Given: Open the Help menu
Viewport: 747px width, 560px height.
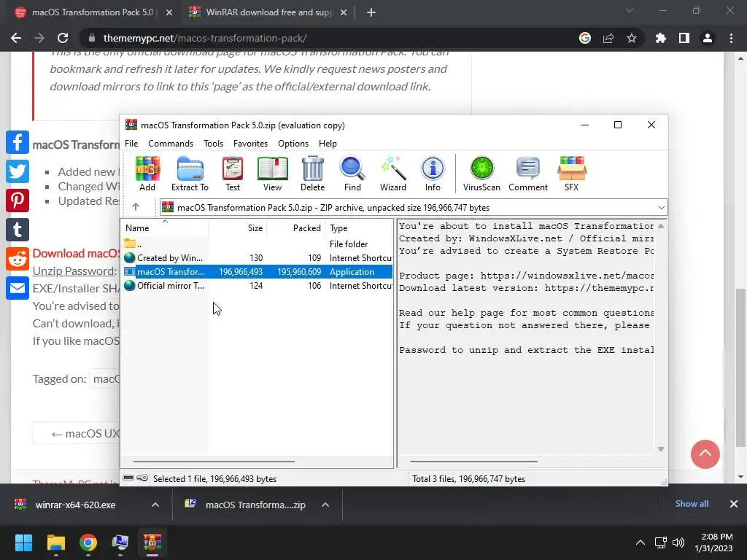Looking at the screenshot, I should coord(328,144).
